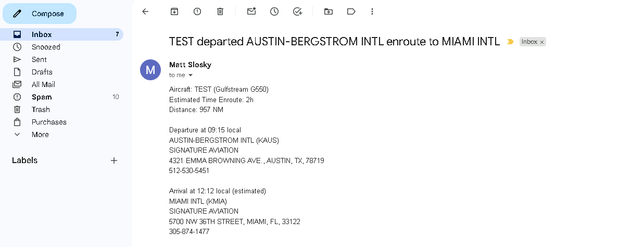Toggle the yellow importance marker
Image resolution: width=644 pixels, height=247 pixels.
pos(510,42)
